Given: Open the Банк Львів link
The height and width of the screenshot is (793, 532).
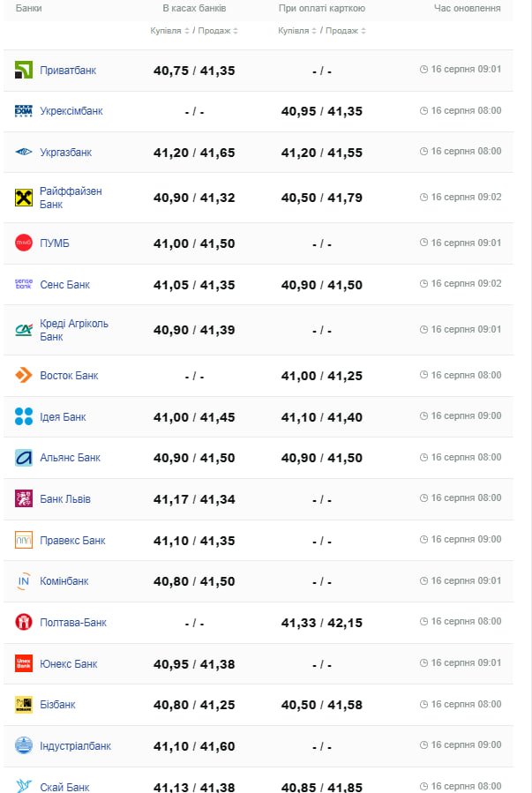Looking at the screenshot, I should pyautogui.click(x=65, y=499).
